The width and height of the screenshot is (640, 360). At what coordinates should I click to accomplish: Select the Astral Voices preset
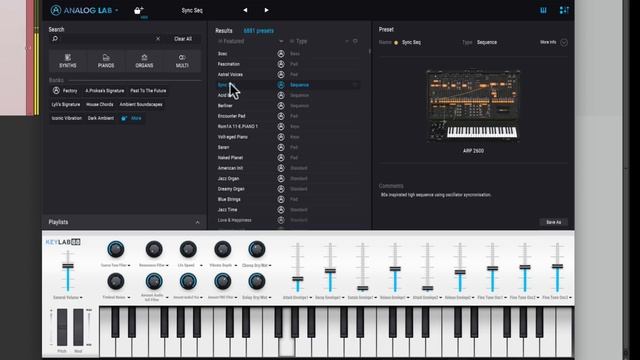[x=230, y=74]
